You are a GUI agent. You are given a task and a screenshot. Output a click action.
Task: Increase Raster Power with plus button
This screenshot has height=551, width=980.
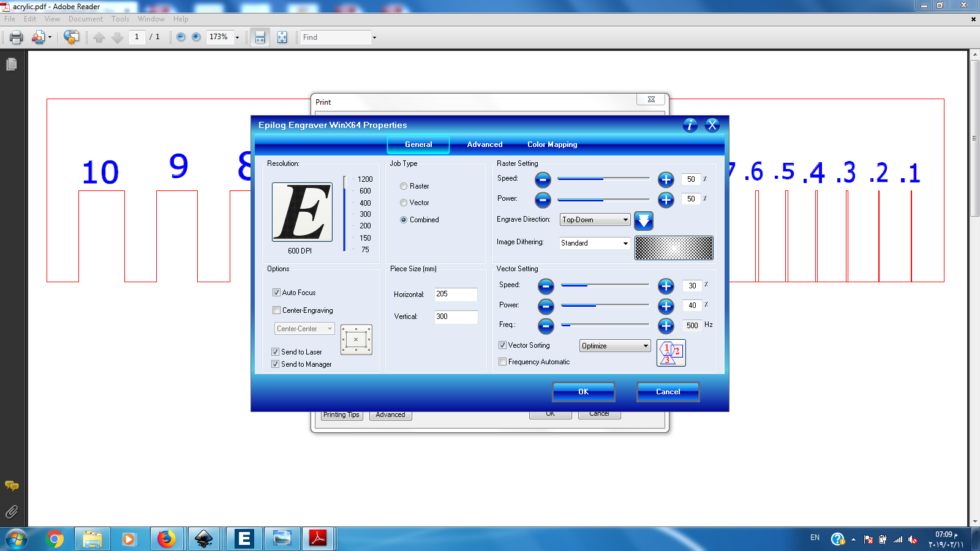tap(666, 200)
